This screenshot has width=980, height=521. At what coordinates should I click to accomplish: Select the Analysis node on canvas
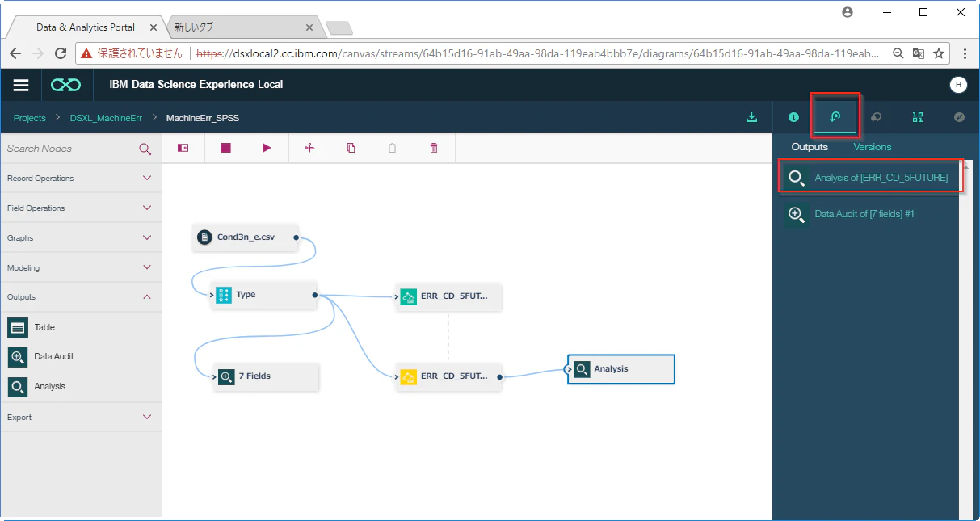point(621,369)
